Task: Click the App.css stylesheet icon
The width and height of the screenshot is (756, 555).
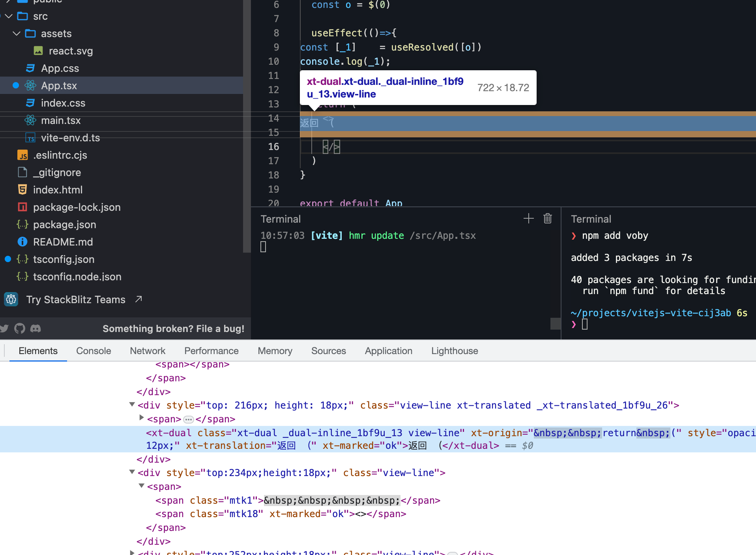Action: 30,68
